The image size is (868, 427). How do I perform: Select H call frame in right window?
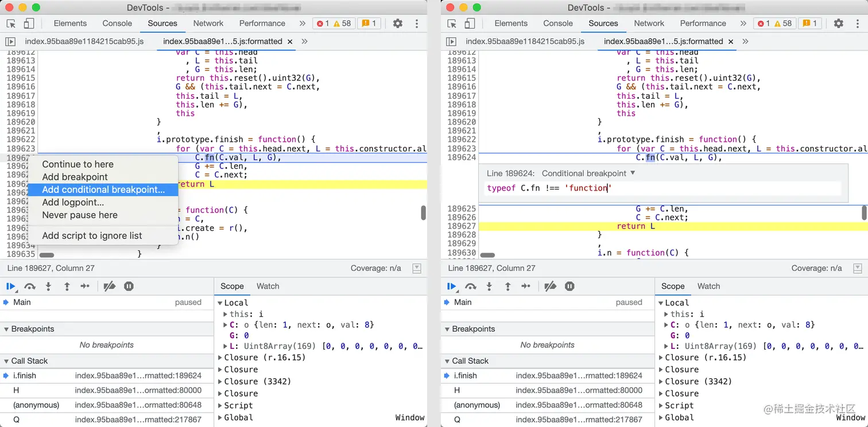tap(548, 390)
